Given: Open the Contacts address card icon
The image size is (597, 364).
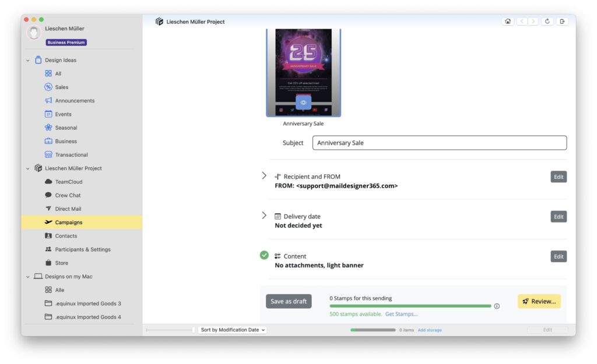Looking at the screenshot, I should 48,235.
